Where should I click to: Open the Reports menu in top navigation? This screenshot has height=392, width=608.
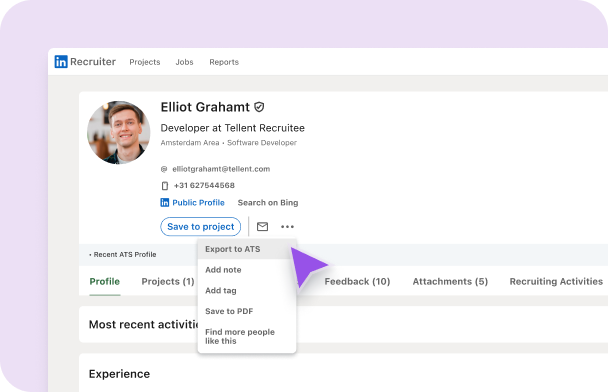224,62
